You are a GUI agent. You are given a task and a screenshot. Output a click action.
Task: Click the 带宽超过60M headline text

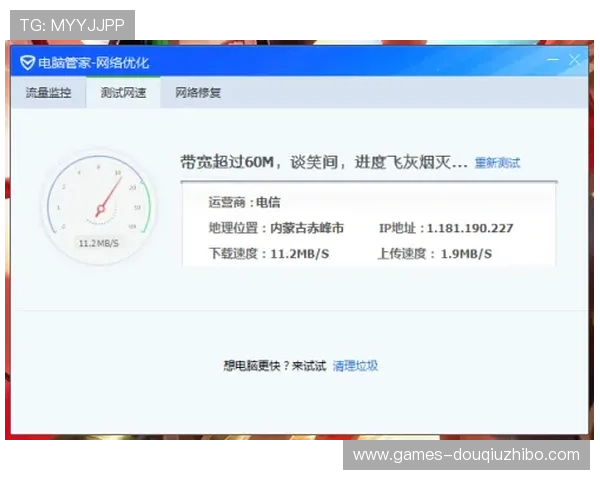point(324,162)
